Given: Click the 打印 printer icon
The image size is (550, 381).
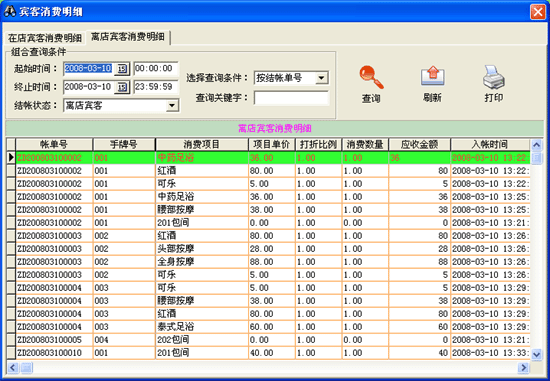Looking at the screenshot, I should point(494,77).
